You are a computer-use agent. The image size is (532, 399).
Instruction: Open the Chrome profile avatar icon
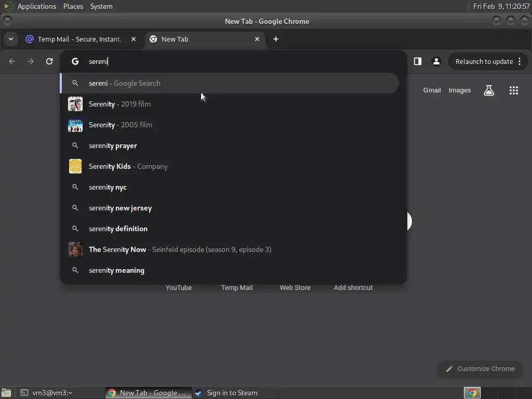click(436, 61)
